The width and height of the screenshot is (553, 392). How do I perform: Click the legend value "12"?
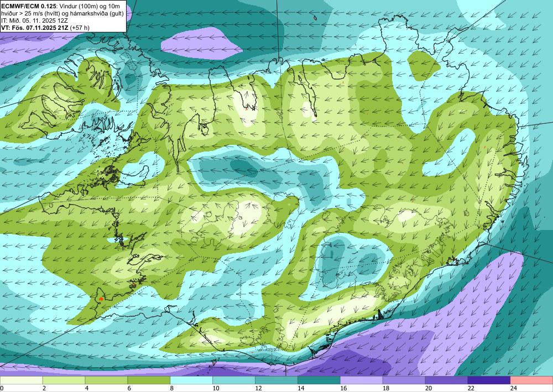[258, 388]
